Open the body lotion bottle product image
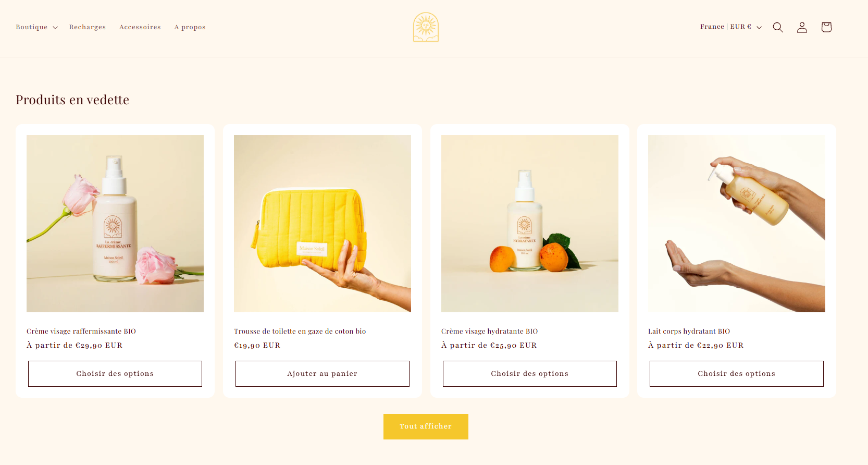Viewport: 868px width, 465px height. [737, 224]
